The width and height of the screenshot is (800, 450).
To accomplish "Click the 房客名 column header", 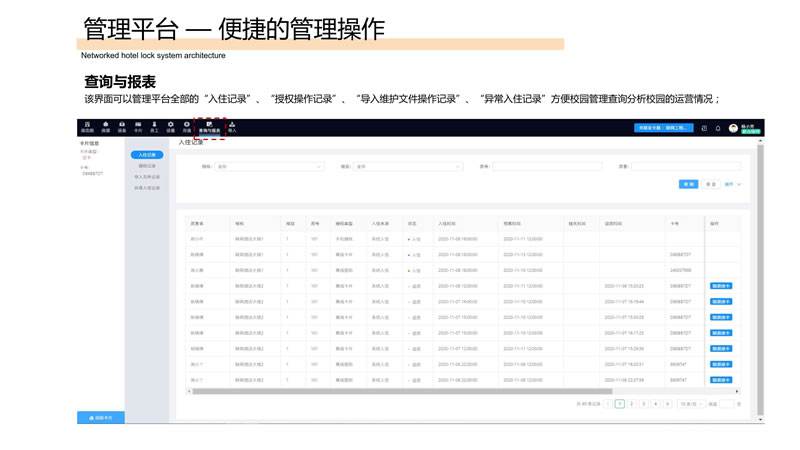I will tap(197, 224).
